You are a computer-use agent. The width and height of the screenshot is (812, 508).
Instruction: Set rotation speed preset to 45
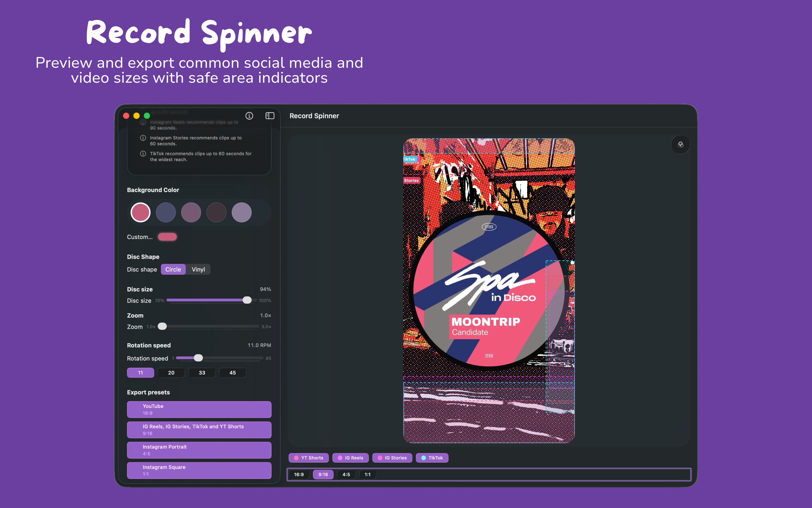click(x=233, y=373)
